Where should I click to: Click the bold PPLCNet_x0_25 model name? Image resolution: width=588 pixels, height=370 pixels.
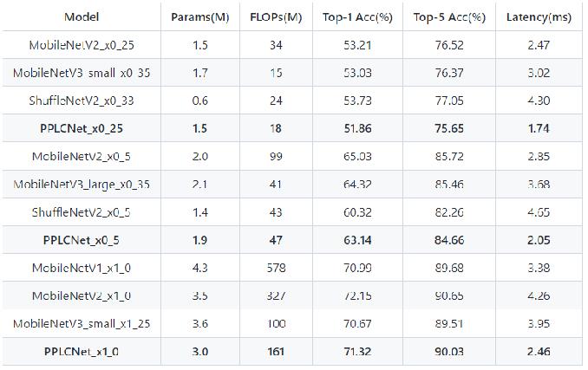click(x=82, y=128)
